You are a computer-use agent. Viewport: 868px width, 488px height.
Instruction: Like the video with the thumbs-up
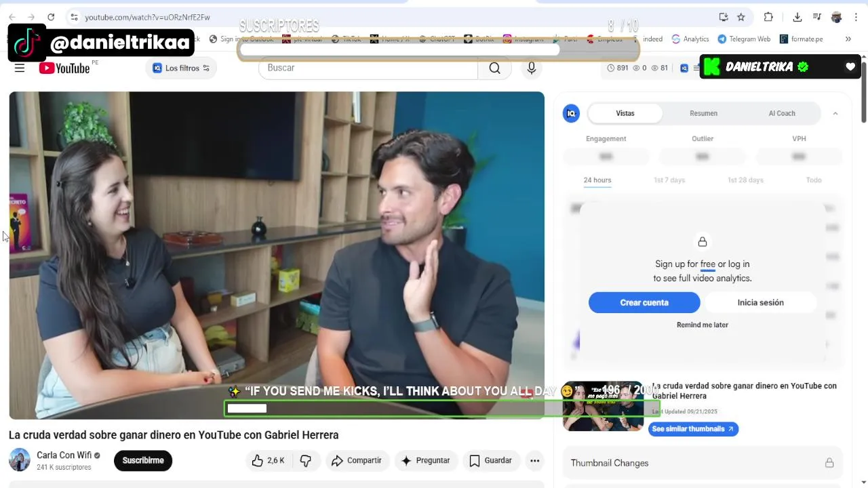tap(269, 461)
